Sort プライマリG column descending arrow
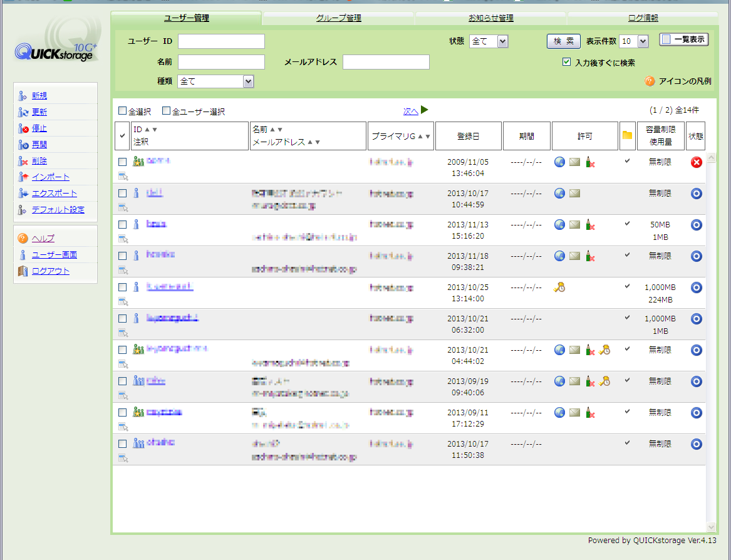The image size is (731, 560). click(427, 136)
